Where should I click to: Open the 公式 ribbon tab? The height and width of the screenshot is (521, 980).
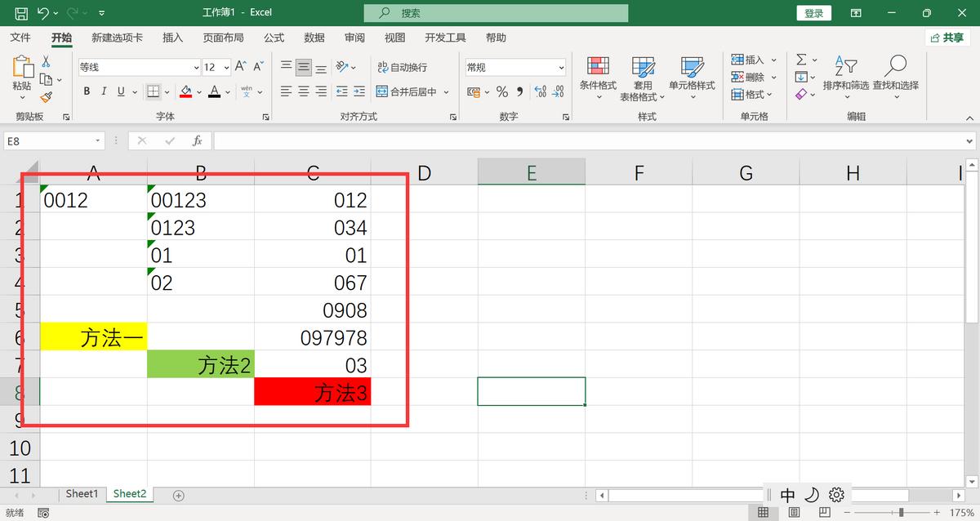pyautogui.click(x=274, y=38)
